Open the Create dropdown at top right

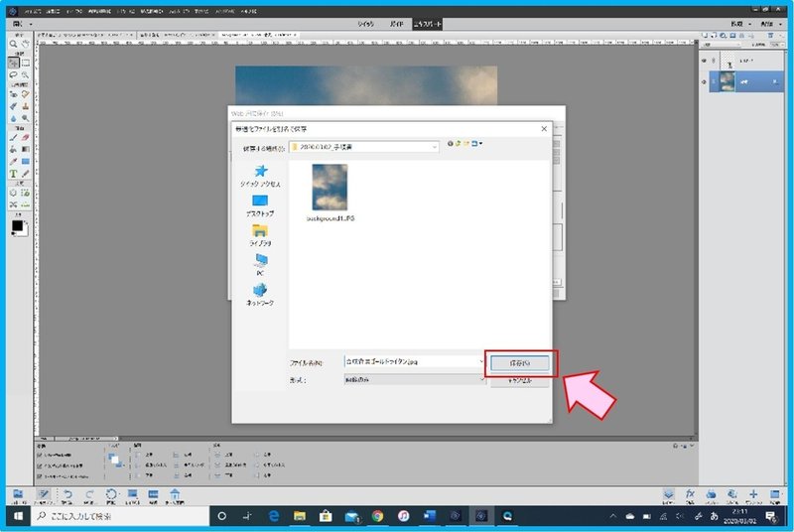tap(740, 24)
